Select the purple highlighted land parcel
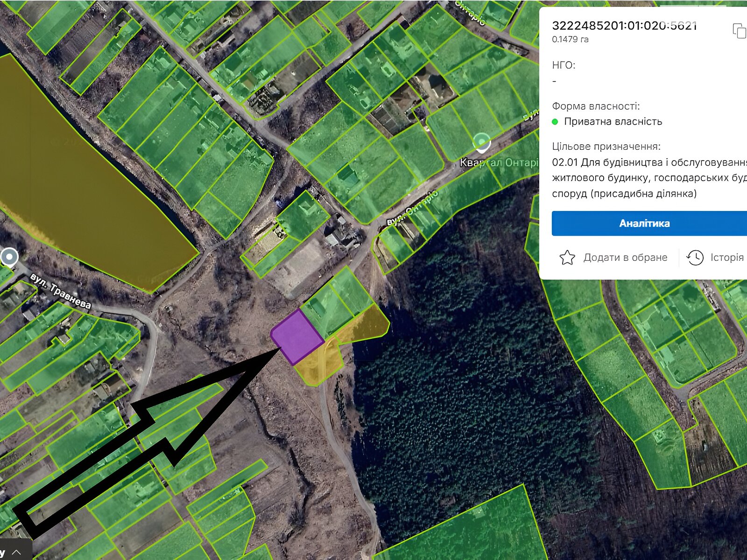Screen dimensions: 747x560 tap(297, 336)
